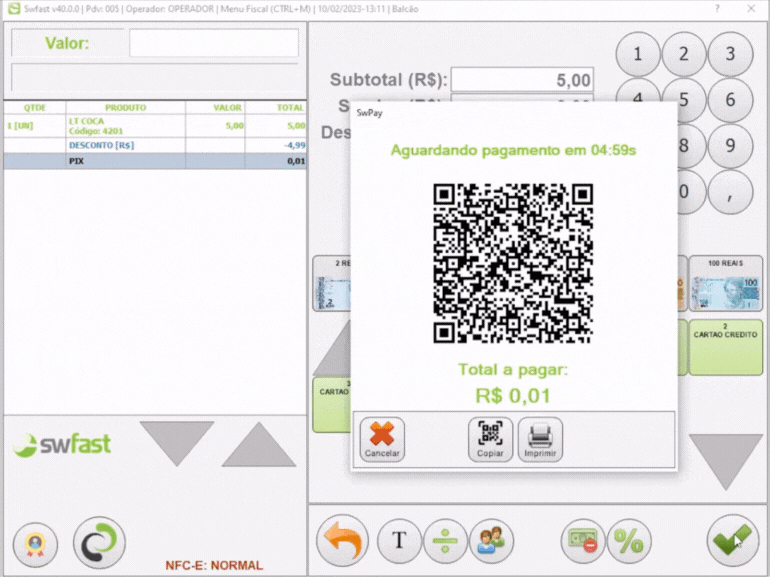
Task: Click the QTDE column header
Action: (x=35, y=108)
